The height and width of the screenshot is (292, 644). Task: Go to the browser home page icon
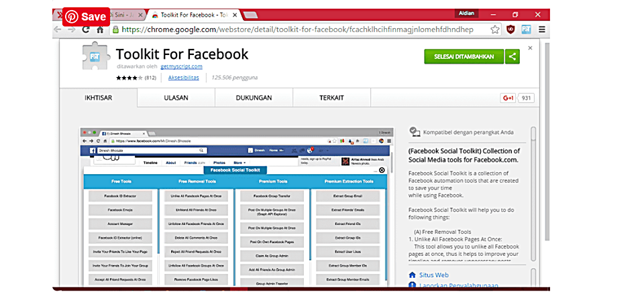tap(100, 29)
